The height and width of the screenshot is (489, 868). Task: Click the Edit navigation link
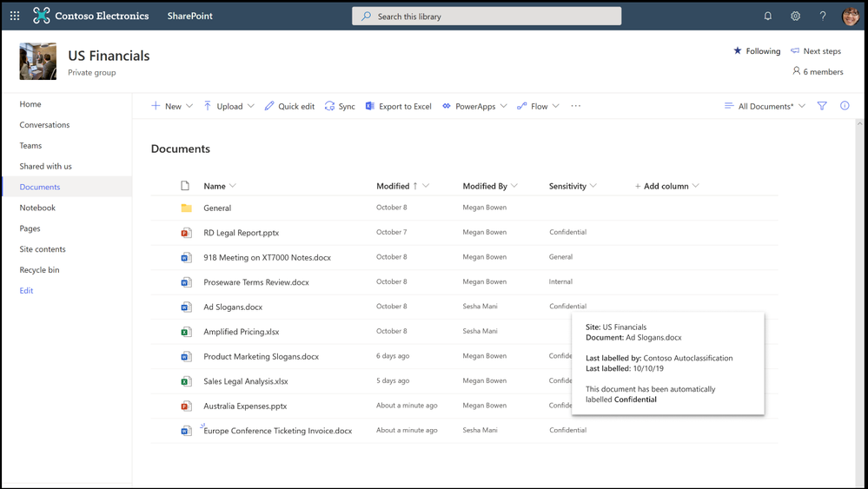pyautogui.click(x=27, y=291)
